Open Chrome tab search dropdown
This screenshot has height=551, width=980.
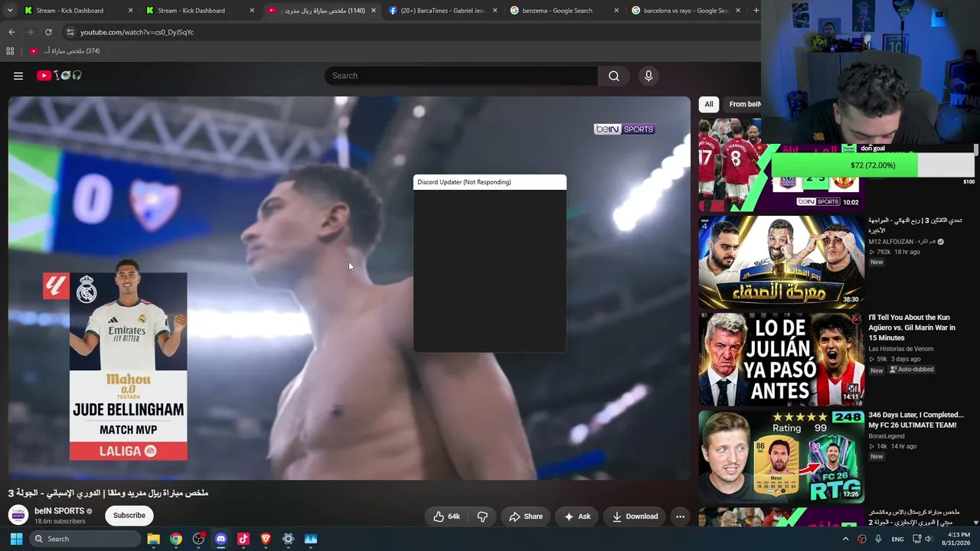10,11
